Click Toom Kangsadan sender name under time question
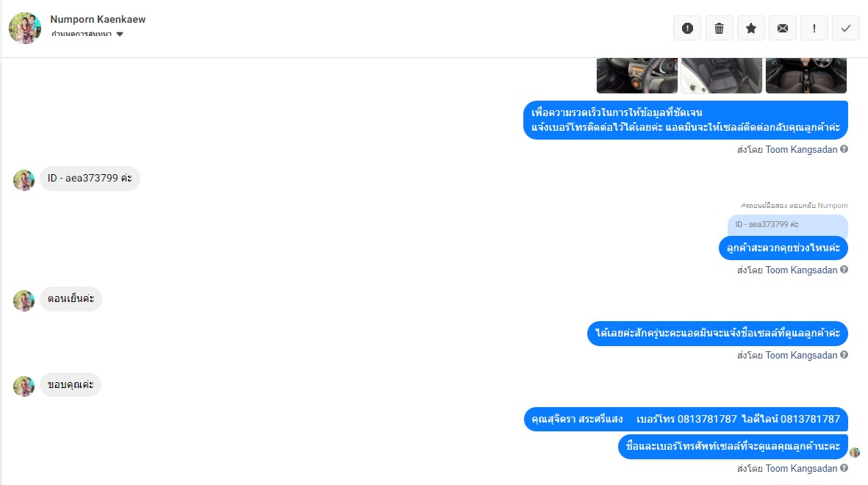The width and height of the screenshot is (868, 485). pyautogui.click(x=801, y=270)
